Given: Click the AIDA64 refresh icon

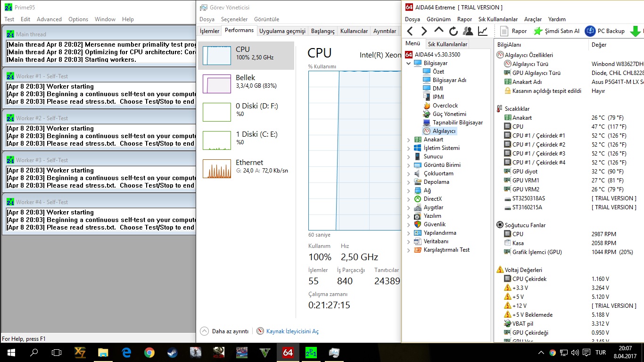Looking at the screenshot, I should pos(454,31).
